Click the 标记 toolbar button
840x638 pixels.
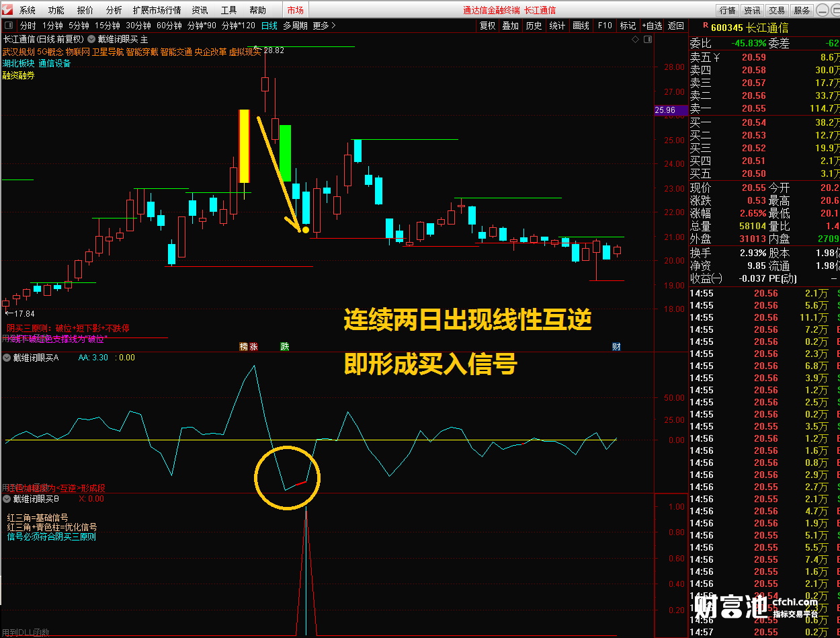pyautogui.click(x=628, y=26)
